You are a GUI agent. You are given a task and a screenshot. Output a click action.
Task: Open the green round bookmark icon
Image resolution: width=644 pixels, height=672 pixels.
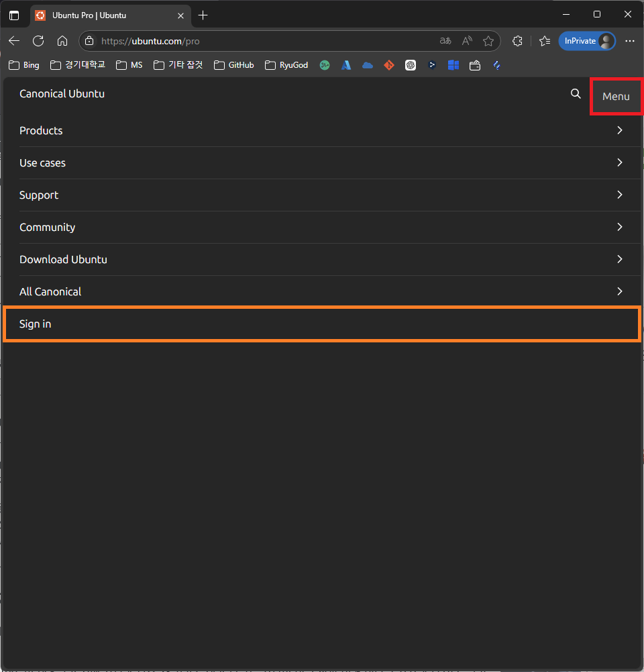point(325,65)
